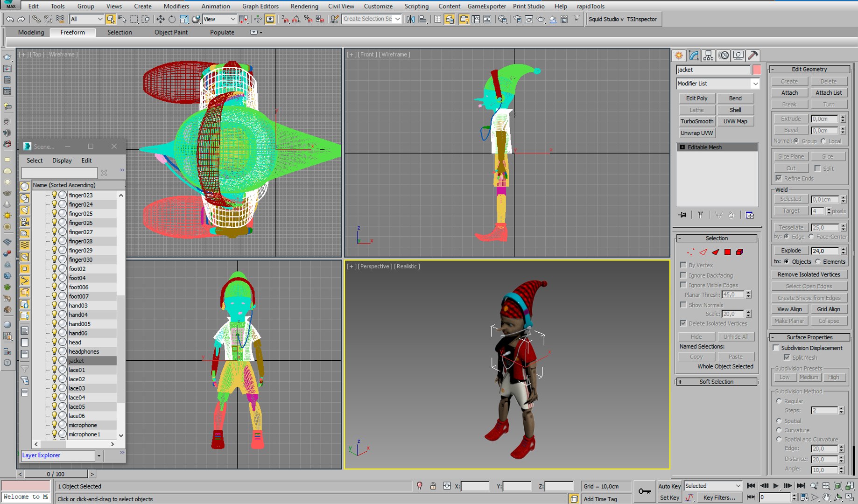Screen dimensions: 858x504
Task: Open the All selection filter dropdown
Action: pyautogui.click(x=86, y=19)
